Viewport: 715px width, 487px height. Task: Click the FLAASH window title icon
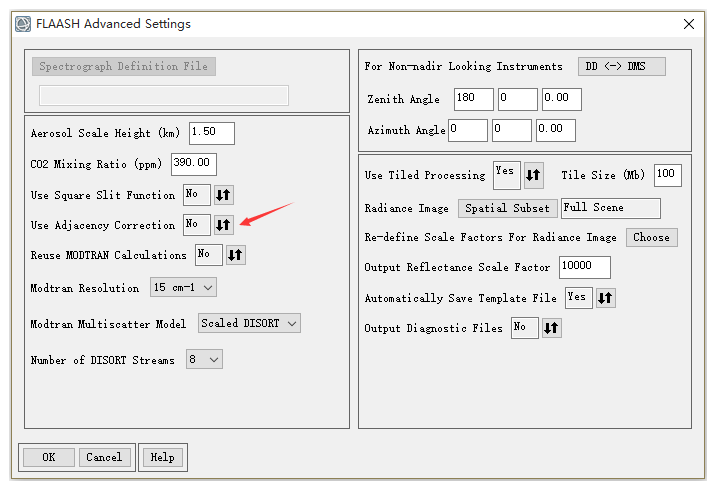point(23,24)
